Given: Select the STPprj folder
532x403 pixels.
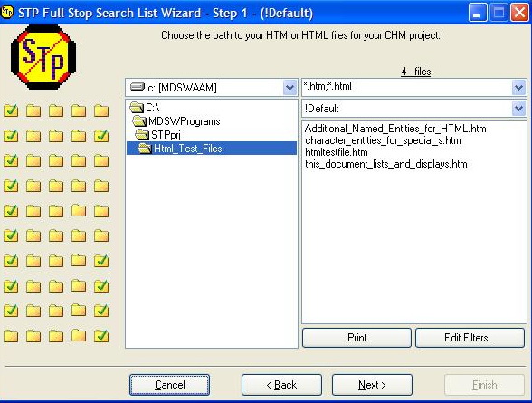Looking at the screenshot, I should point(157,135).
